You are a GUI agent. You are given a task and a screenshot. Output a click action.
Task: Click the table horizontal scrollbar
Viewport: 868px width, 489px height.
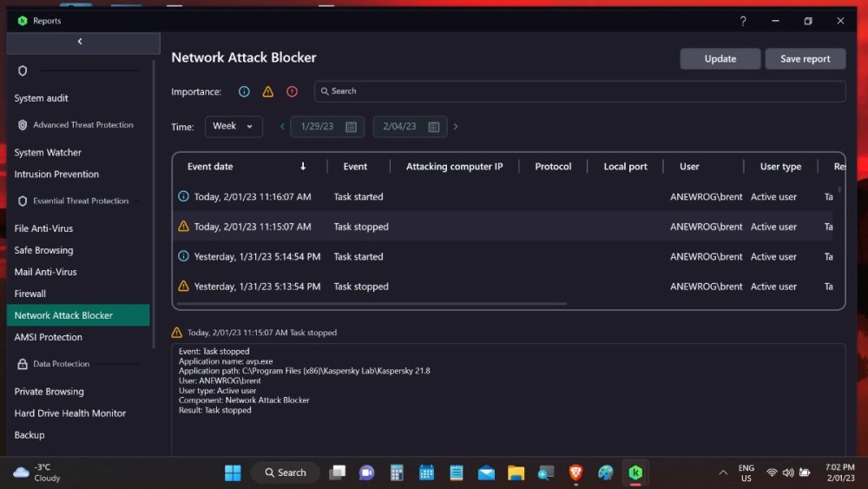click(372, 303)
